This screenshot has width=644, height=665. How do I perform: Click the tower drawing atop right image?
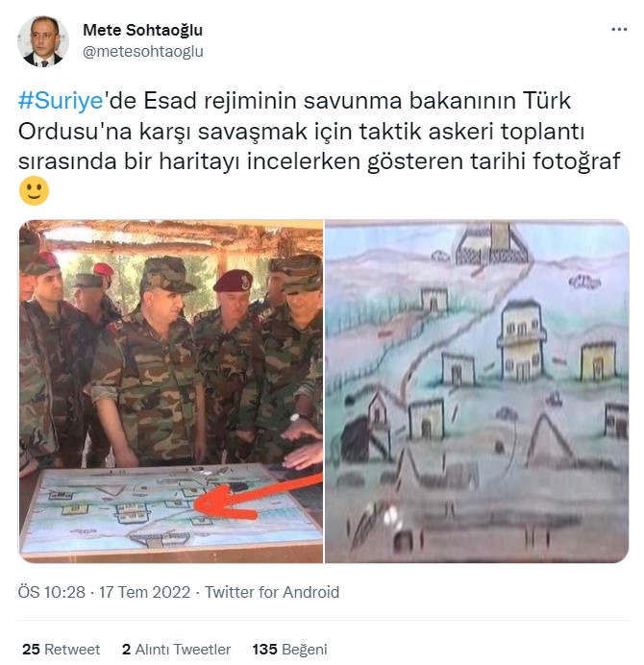click(x=493, y=244)
